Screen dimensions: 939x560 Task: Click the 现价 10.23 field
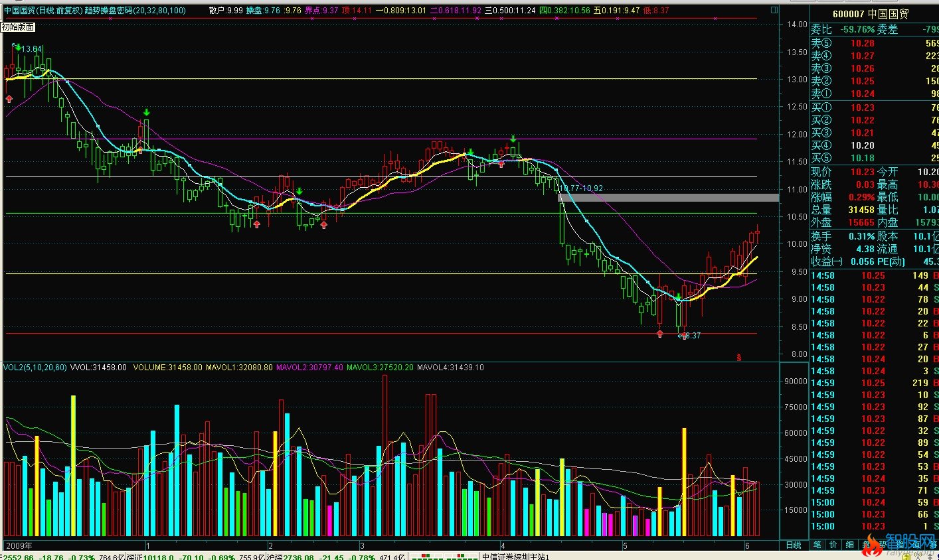point(843,172)
